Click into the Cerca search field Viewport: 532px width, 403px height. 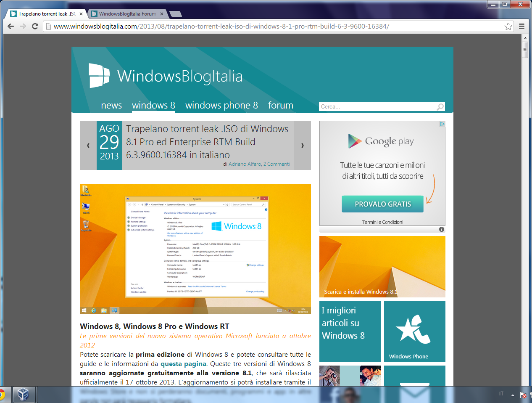(377, 106)
